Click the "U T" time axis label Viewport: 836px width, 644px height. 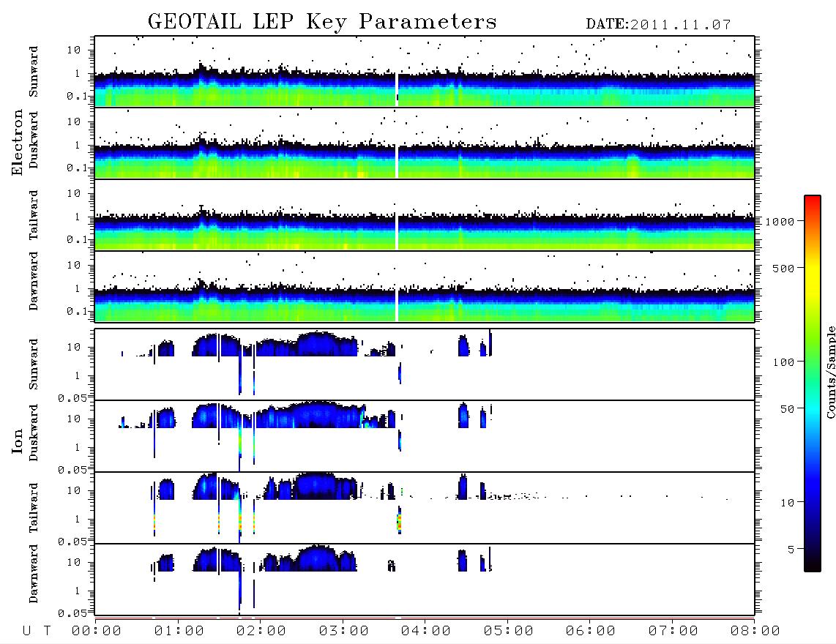click(x=37, y=631)
